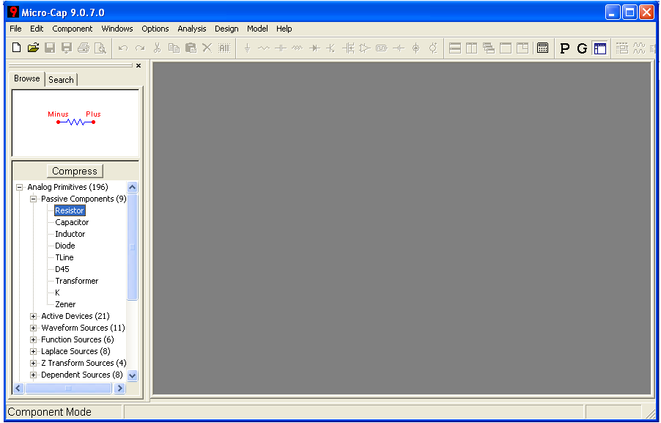The width and height of the screenshot is (661, 423).
Task: Select Inductor in the tree
Action: point(70,234)
